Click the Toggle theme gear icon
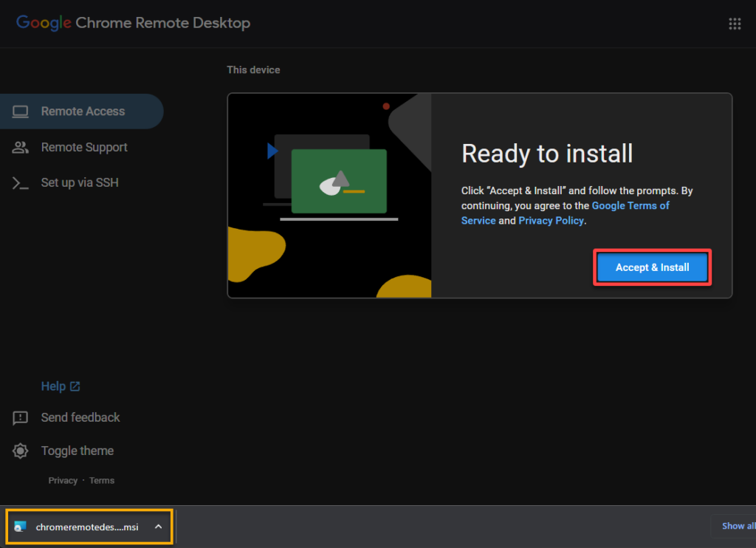 (x=19, y=451)
